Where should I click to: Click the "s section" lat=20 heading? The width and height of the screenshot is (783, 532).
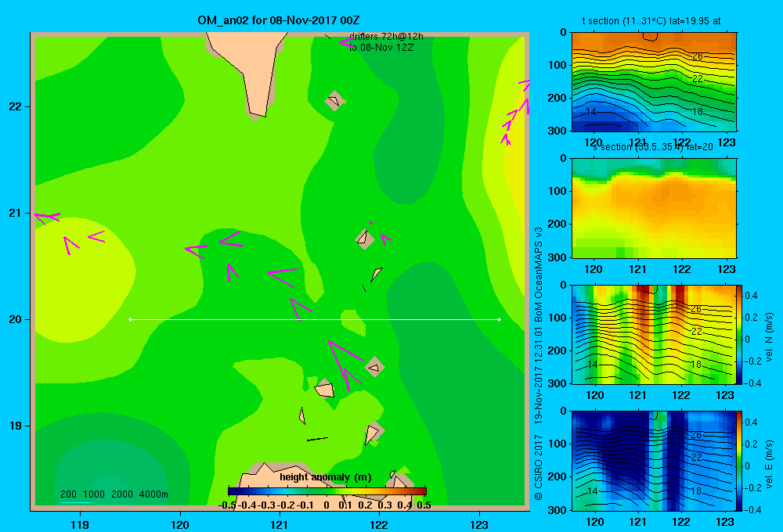(x=653, y=147)
